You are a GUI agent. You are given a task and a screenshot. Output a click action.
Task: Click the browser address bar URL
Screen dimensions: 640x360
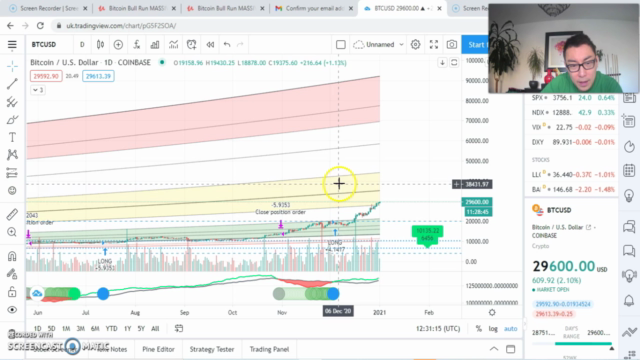point(121,26)
